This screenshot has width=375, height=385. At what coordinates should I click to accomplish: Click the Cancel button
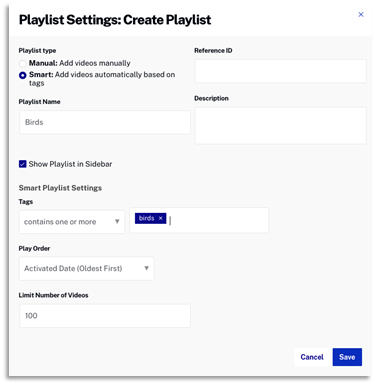[312, 357]
